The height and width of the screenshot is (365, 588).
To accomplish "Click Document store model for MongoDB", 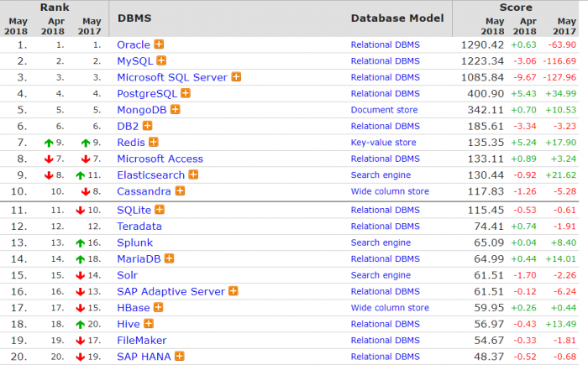I will point(385,110).
